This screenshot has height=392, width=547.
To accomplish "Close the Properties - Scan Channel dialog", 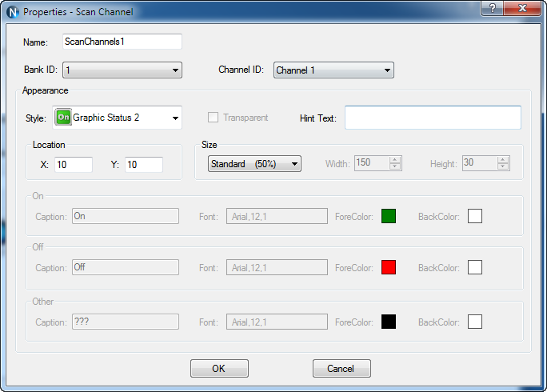I will [522, 8].
